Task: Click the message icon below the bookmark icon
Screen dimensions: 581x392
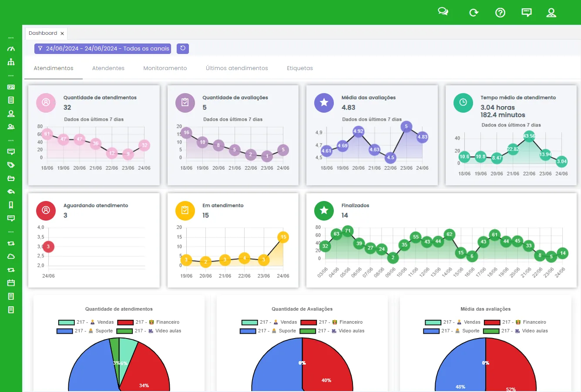Action: (x=11, y=218)
